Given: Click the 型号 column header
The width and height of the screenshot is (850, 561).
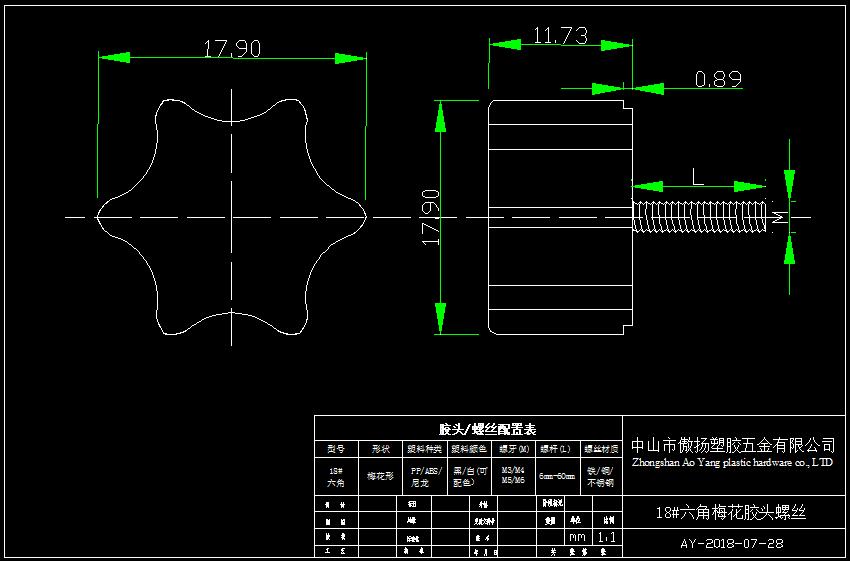Looking at the screenshot, I should [336, 449].
